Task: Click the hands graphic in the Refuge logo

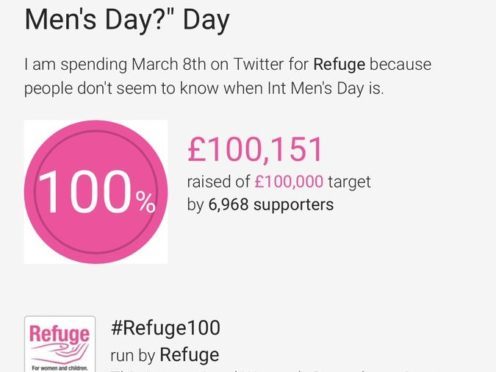Action: [60, 353]
